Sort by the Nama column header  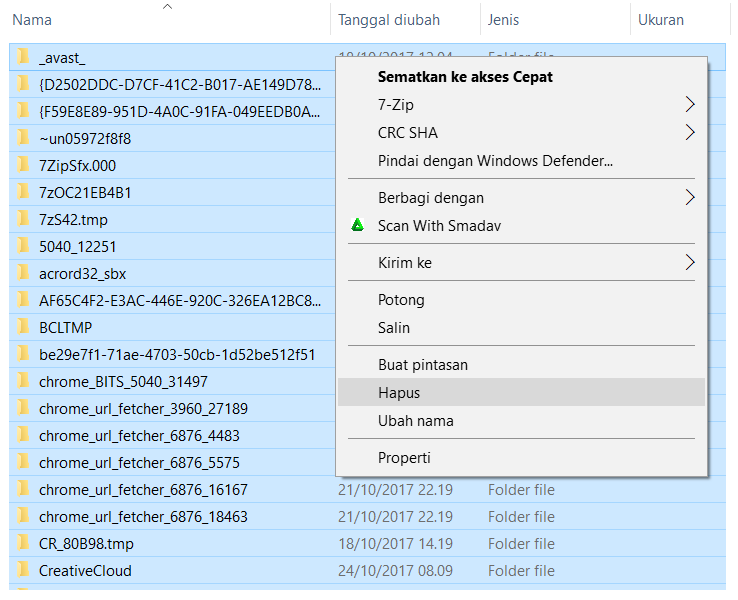pyautogui.click(x=32, y=20)
